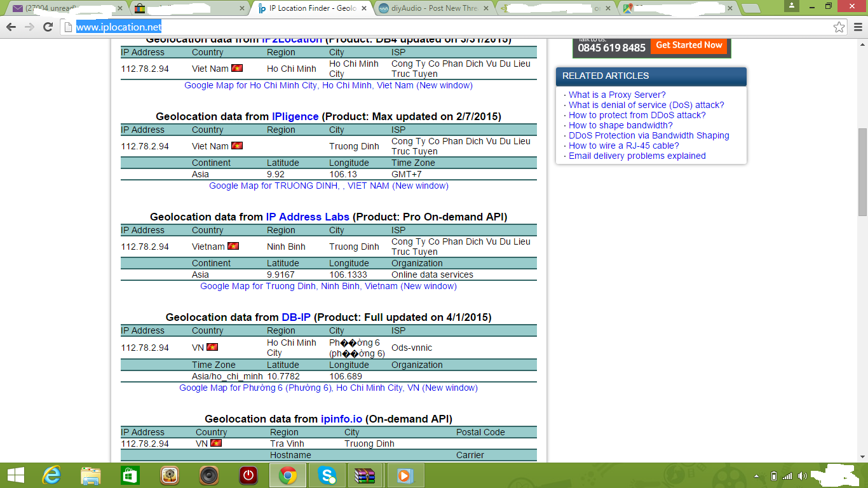
Task: Bookmark this page with star icon
Action: (839, 27)
